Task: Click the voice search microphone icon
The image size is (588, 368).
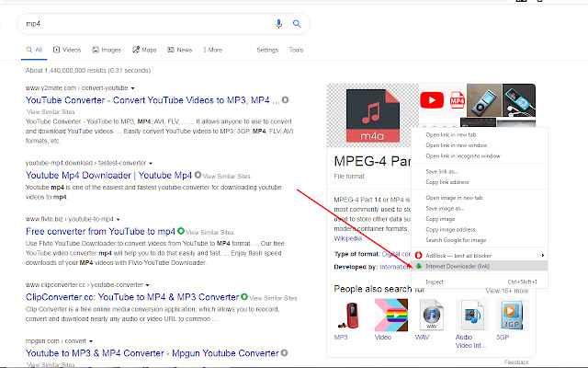Action: (278, 22)
